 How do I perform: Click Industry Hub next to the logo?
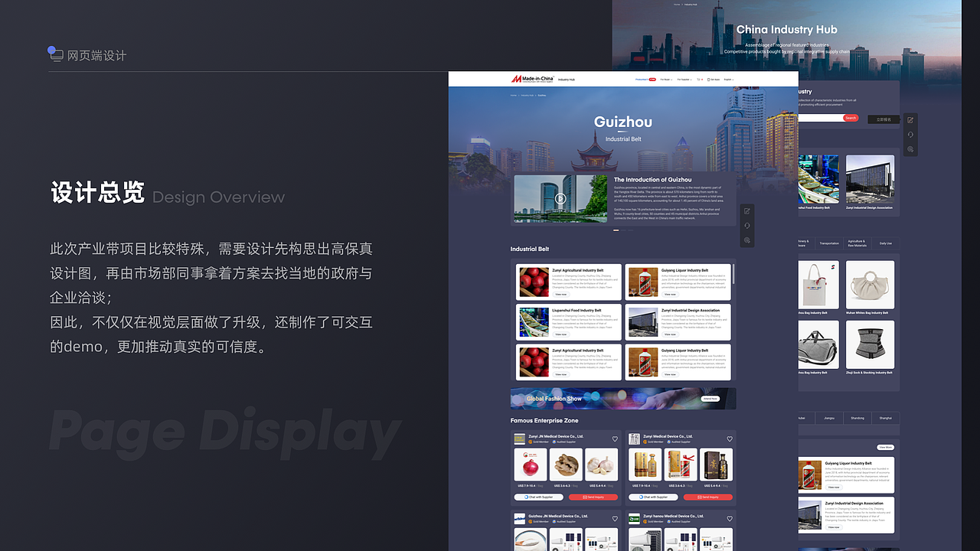coord(567,80)
